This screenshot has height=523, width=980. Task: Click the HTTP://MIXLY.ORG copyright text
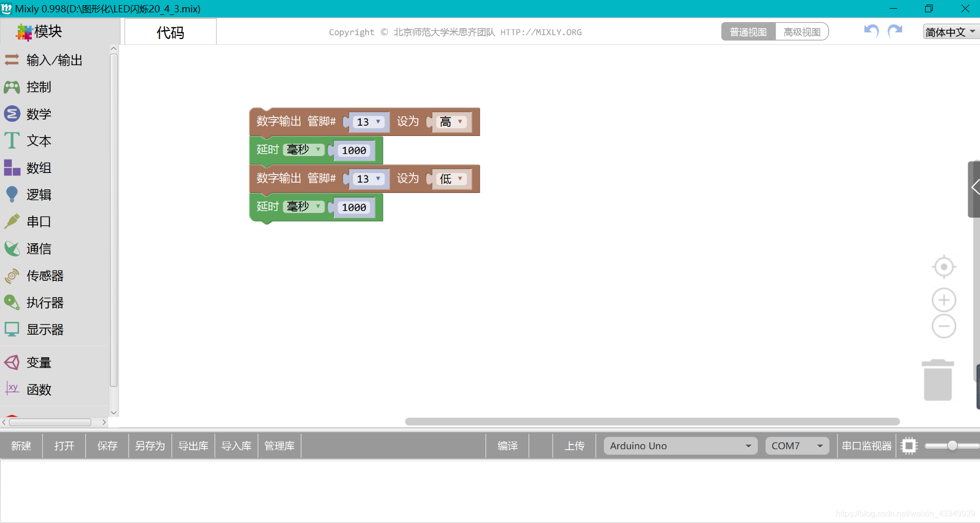541,32
